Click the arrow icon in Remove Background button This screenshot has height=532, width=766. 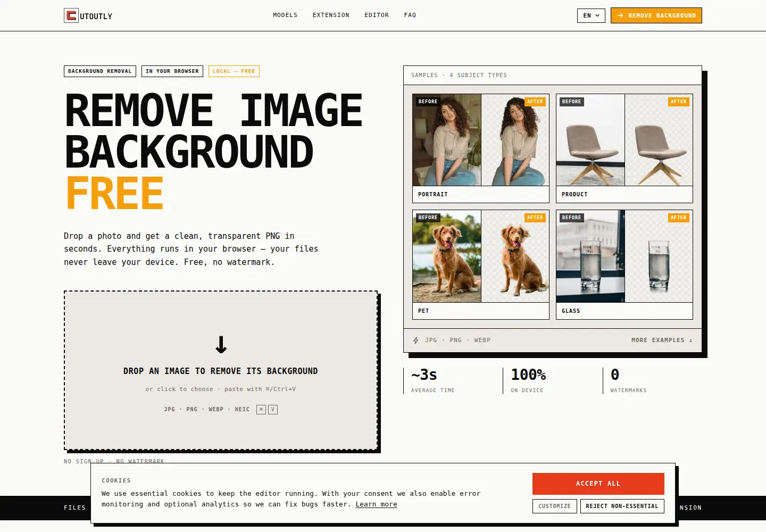(x=620, y=15)
